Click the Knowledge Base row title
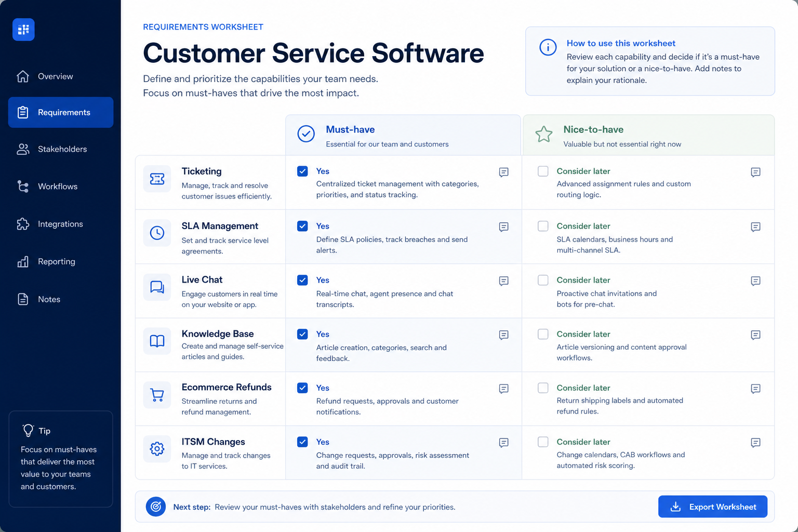Viewport: 798px width, 532px height. point(218,334)
